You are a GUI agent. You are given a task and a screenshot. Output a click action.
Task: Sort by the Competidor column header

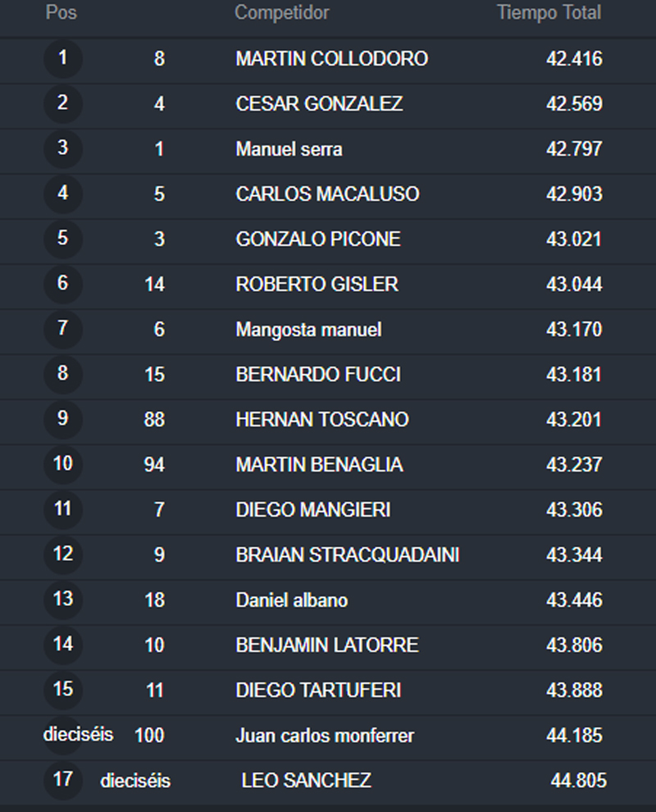[x=281, y=12]
